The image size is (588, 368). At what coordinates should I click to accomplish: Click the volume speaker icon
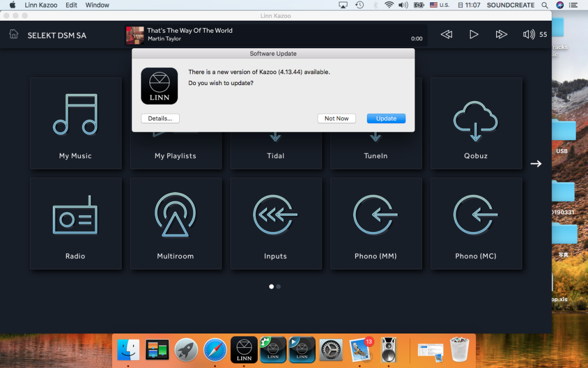528,34
